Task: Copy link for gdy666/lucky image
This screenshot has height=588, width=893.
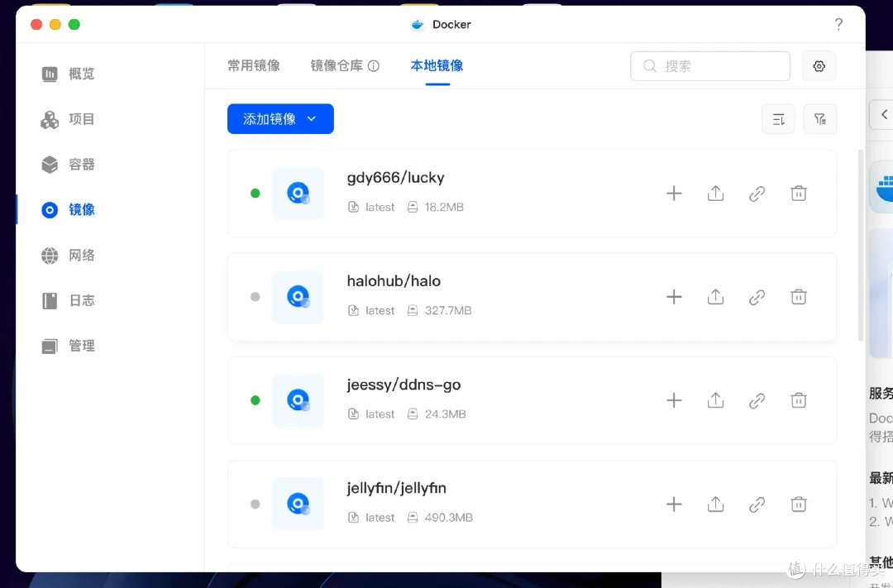Action: point(757,194)
